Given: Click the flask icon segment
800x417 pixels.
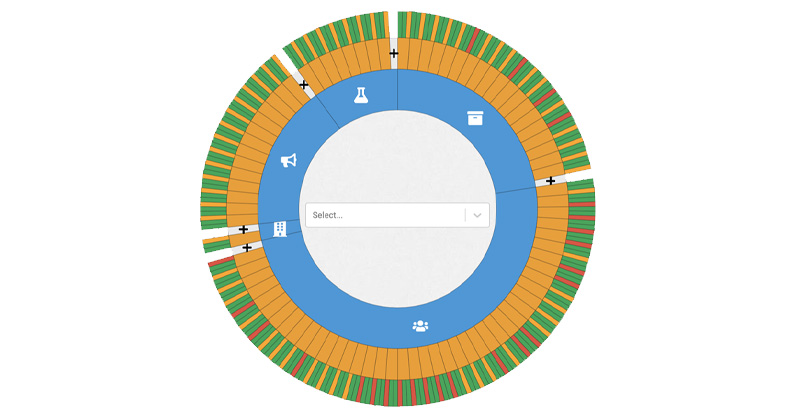Looking at the screenshot, I should click(x=361, y=95).
